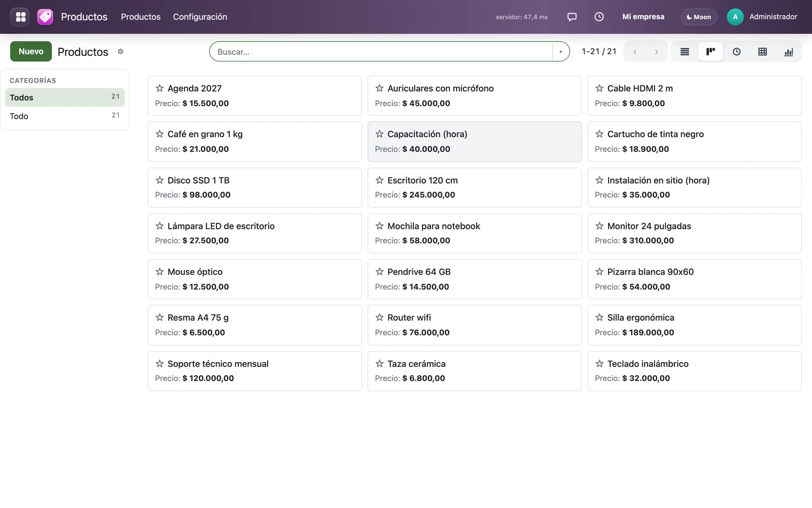Image resolution: width=812 pixels, height=508 pixels.
Task: Toggle favorite on Router wifi
Action: pyautogui.click(x=379, y=317)
